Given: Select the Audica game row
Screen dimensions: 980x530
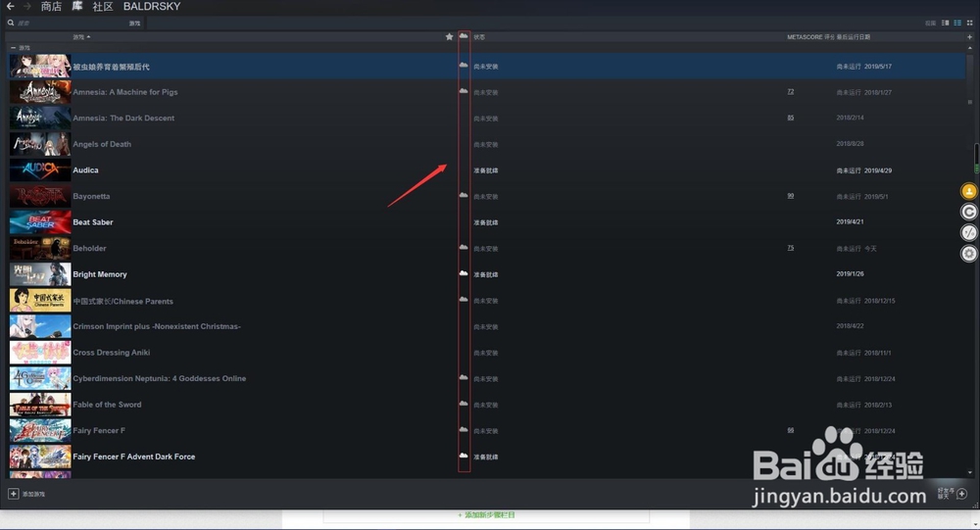Looking at the screenshot, I should [487, 170].
